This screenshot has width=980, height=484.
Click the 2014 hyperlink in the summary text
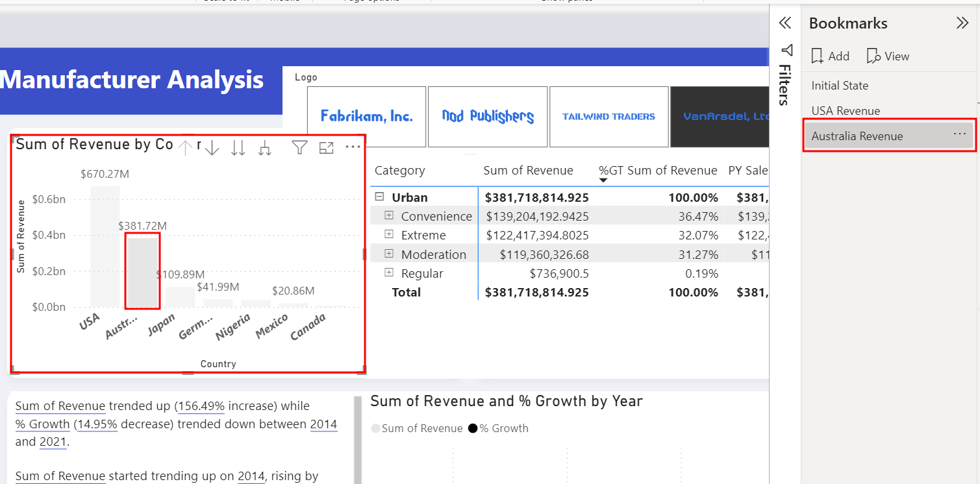(x=323, y=424)
